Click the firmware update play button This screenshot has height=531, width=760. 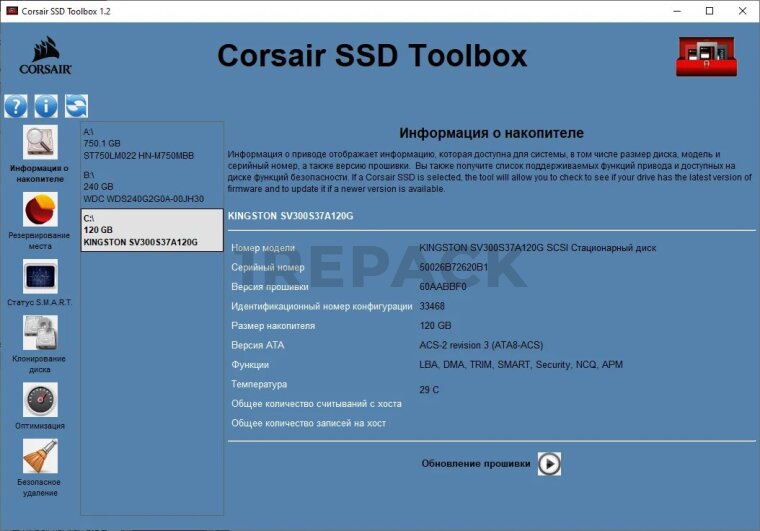coord(549,464)
